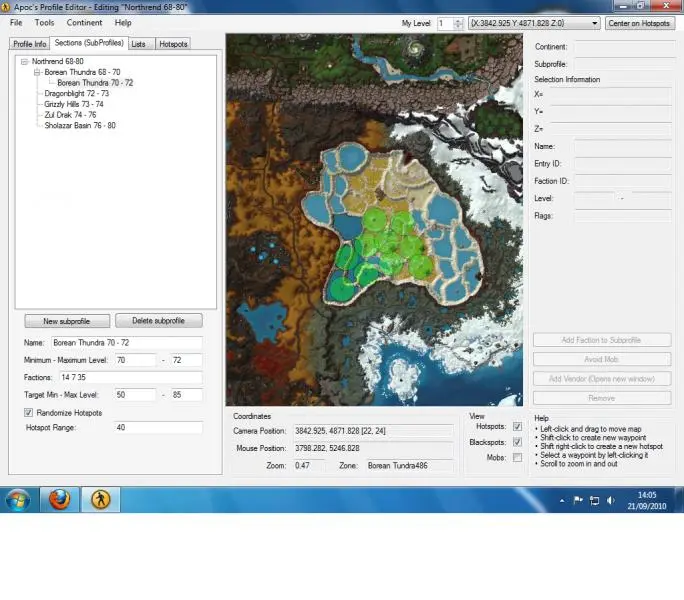Viewport: 684px width, 600px height.
Task: Collapse Borean Thundra 68 - 70 node
Action: 36,72
